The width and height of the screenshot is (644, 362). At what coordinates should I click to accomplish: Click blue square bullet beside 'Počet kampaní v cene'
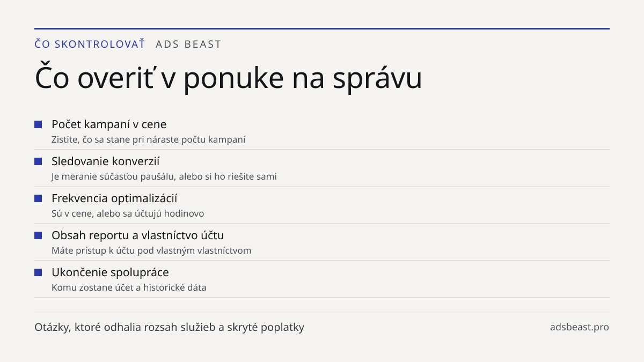(x=38, y=124)
